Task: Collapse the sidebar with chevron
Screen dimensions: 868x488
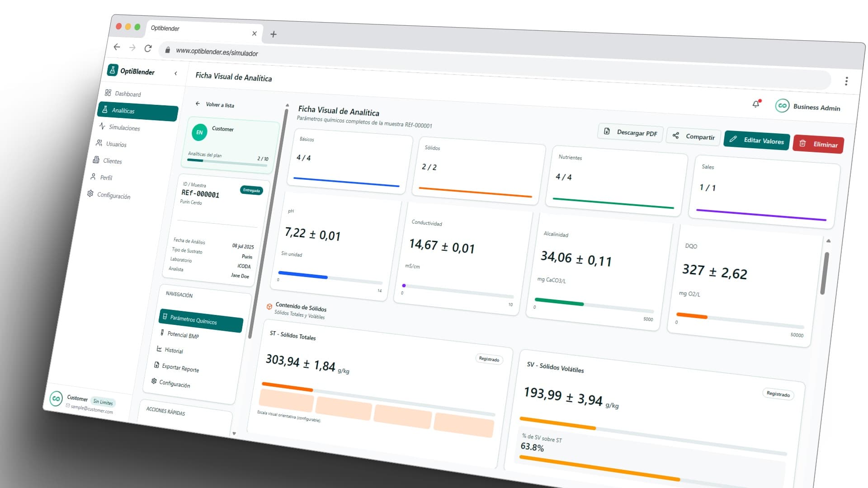Action: [176, 73]
